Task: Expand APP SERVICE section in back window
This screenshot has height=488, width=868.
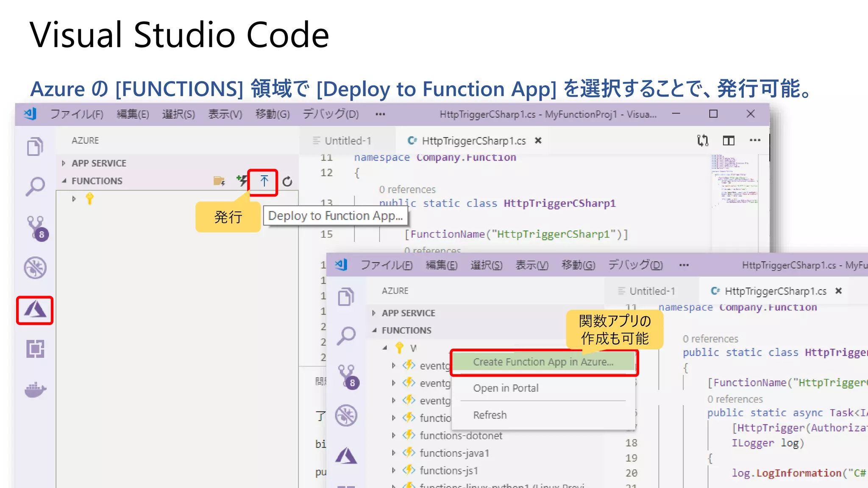Action: (x=64, y=163)
